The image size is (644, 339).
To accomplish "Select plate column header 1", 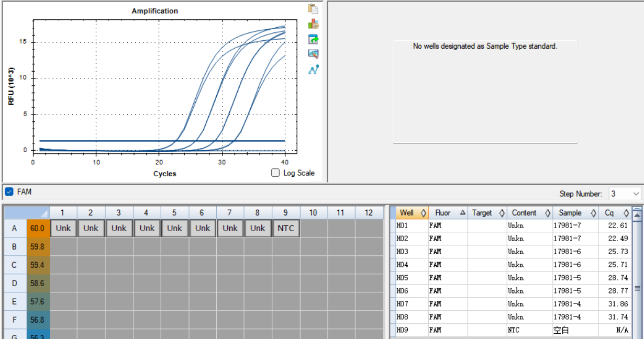I will [x=63, y=212].
